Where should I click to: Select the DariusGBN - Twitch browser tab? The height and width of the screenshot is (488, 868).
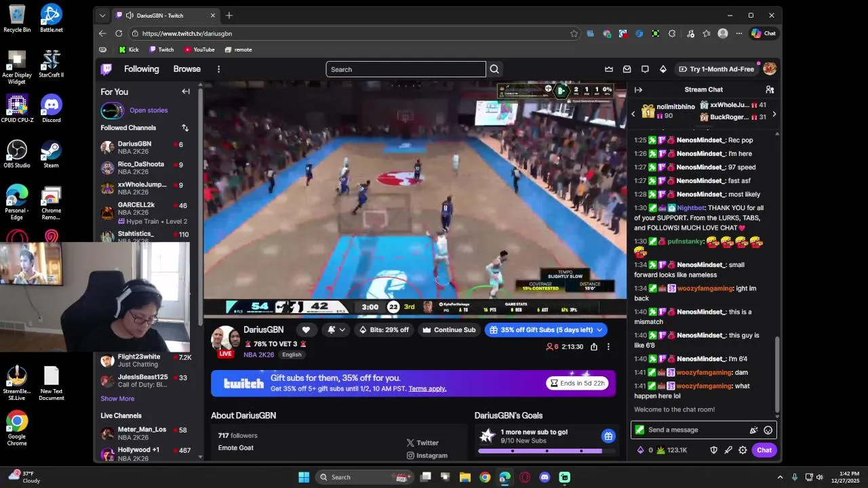(x=165, y=15)
